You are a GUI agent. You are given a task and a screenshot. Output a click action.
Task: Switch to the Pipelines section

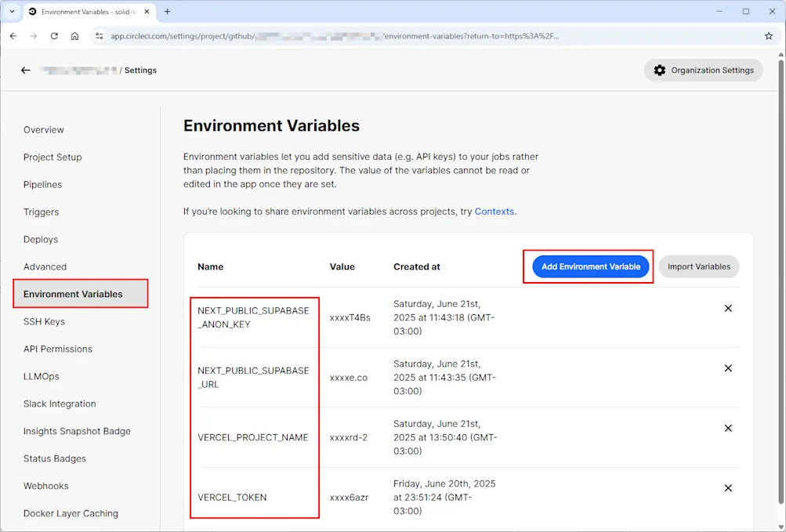pyautogui.click(x=42, y=184)
